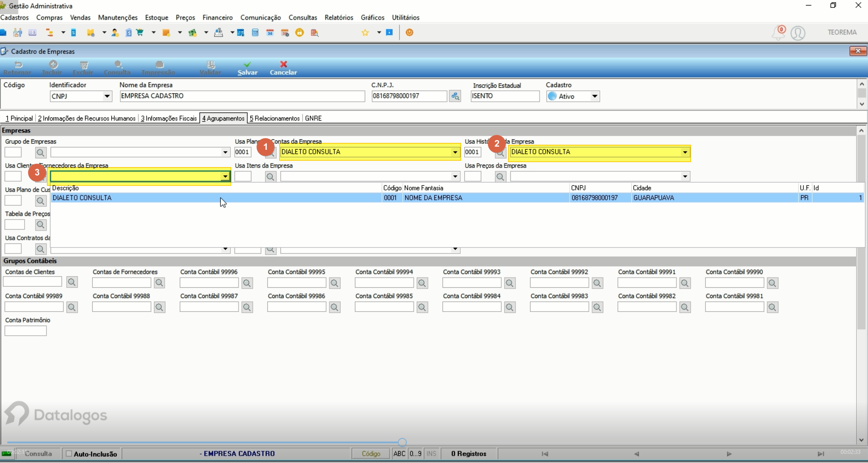The height and width of the screenshot is (463, 868).
Task: Click the Conta Patrimônio input field
Action: coord(26,331)
